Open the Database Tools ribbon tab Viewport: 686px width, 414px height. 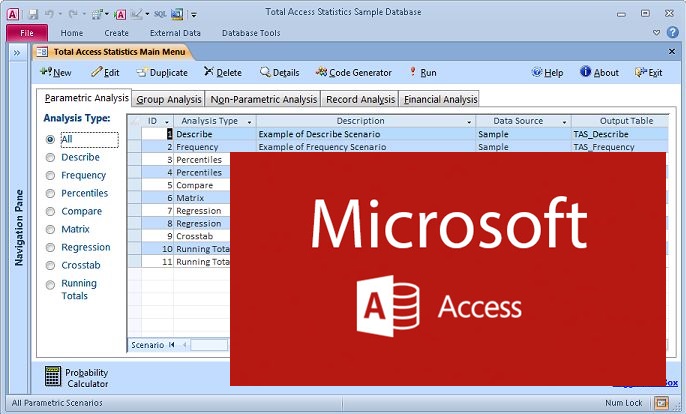[x=251, y=33]
